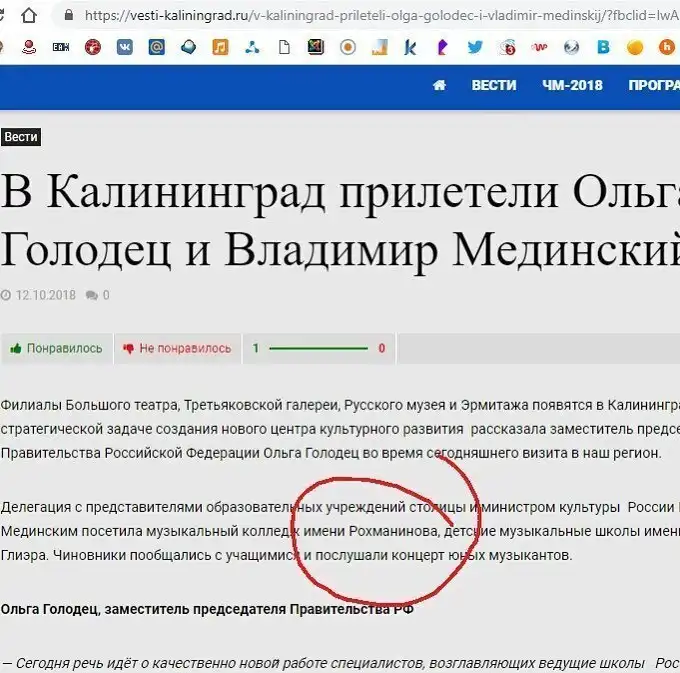The width and height of the screenshot is (680, 673).
Task: Click the comments bubble icon
Action: (x=92, y=295)
